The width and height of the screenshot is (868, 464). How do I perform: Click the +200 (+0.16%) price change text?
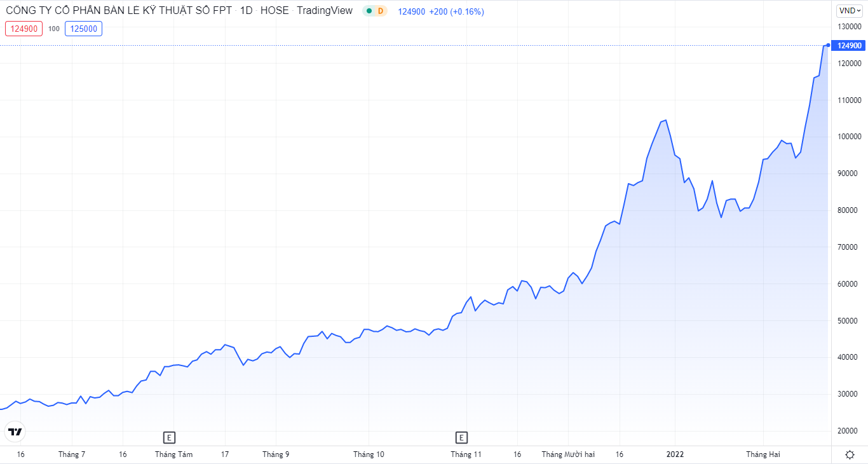pos(456,11)
